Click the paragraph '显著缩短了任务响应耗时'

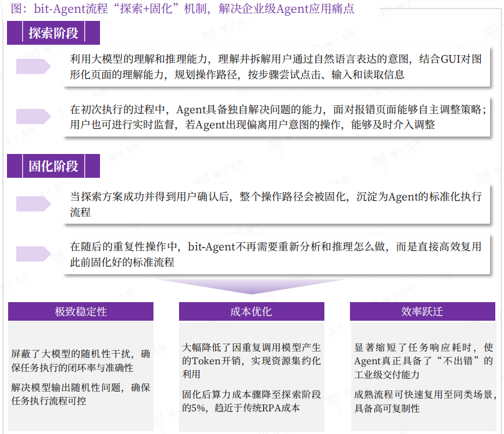pyautogui.click(x=424, y=360)
